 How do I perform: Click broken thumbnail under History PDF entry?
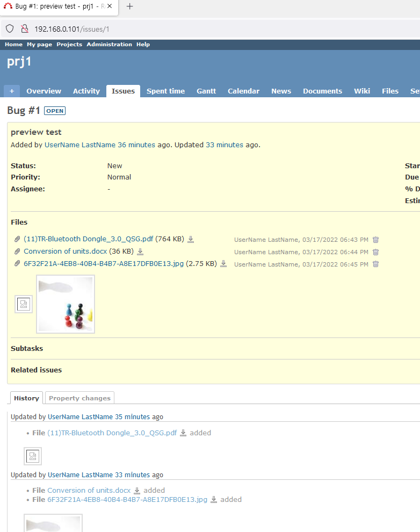coord(33,456)
